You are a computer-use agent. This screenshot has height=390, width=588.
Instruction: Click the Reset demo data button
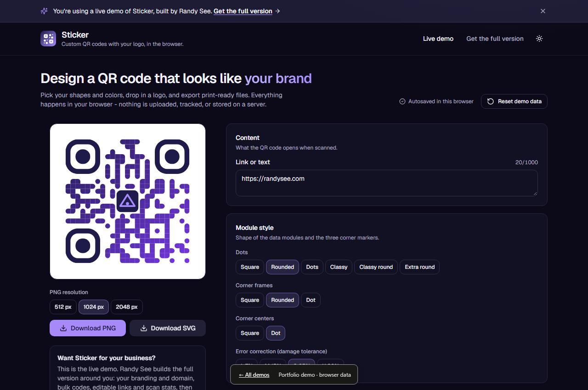coord(514,101)
